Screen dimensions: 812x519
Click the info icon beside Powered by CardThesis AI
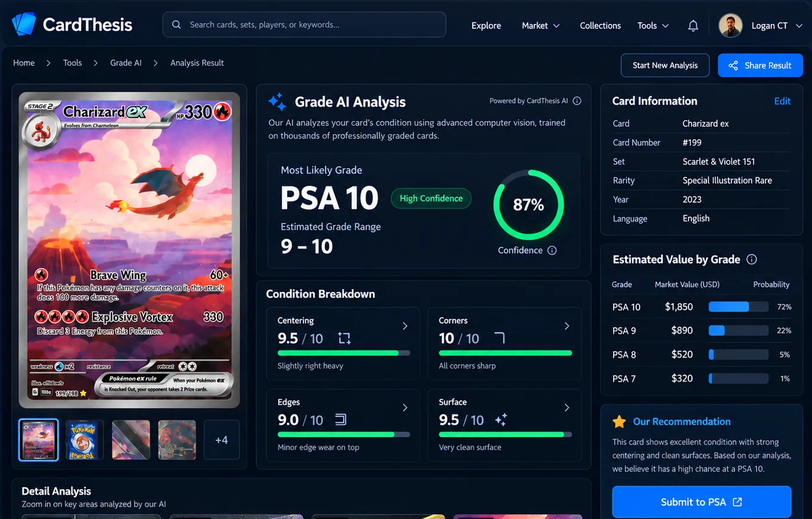coord(577,101)
